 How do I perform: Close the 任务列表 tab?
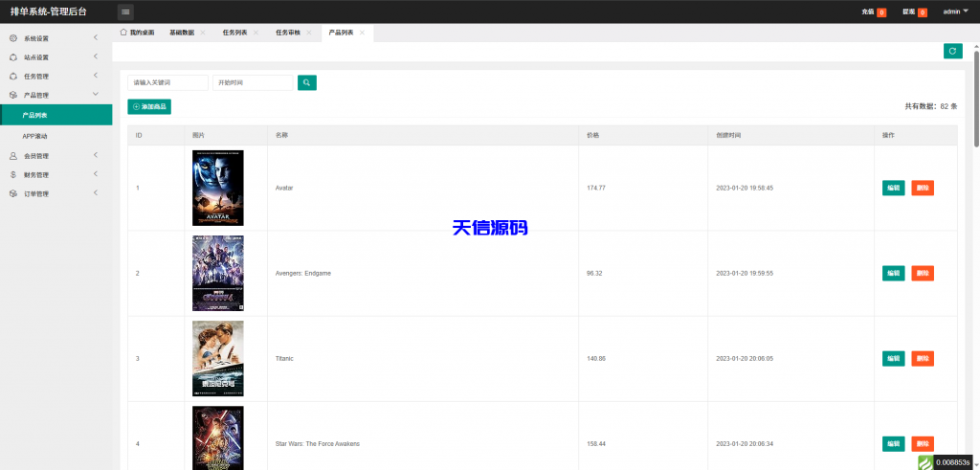pyautogui.click(x=256, y=33)
